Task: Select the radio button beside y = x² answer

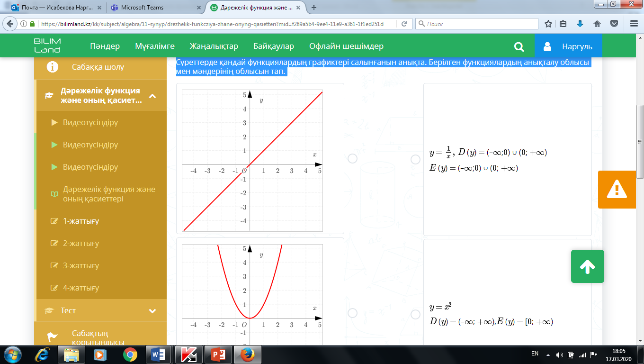Action: pyautogui.click(x=415, y=313)
